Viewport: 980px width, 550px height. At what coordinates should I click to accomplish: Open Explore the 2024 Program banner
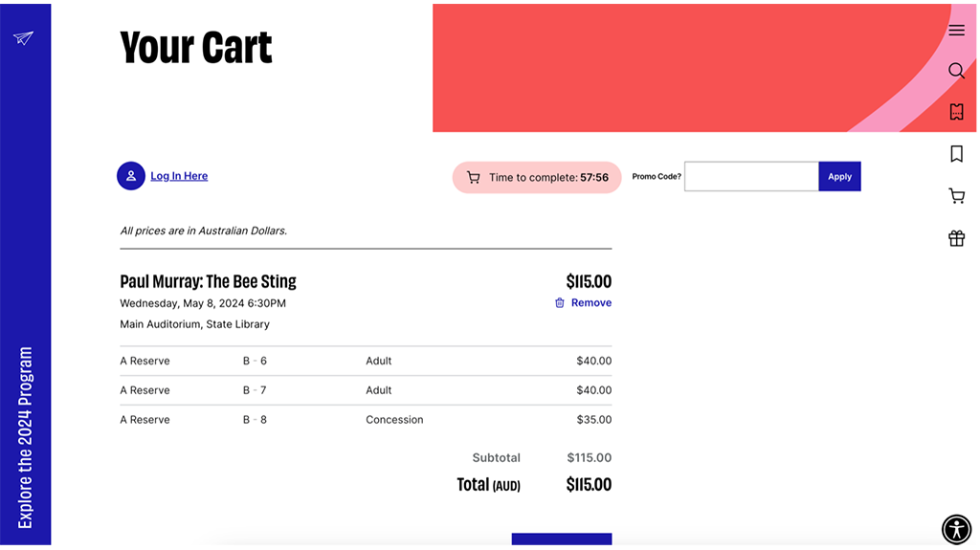click(25, 436)
